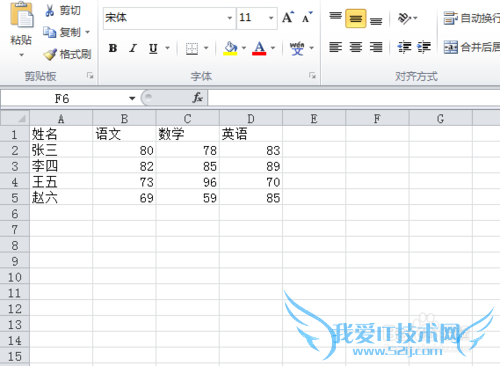Click cell containing 李四
This screenshot has height=366, width=500.
click(x=61, y=166)
